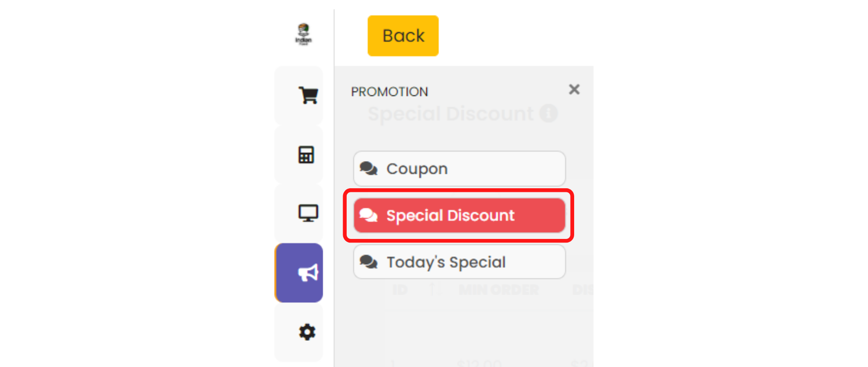Click the megaphone promotion sidebar icon
Screen dimensions: 868x367
308,273
